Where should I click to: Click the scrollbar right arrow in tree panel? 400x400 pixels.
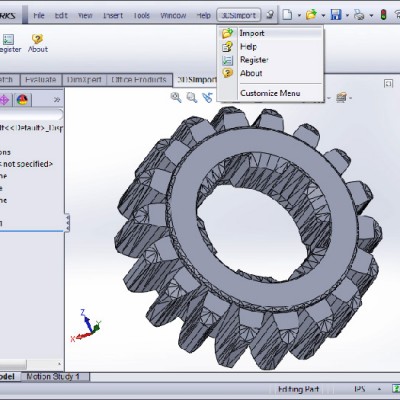pos(59,364)
